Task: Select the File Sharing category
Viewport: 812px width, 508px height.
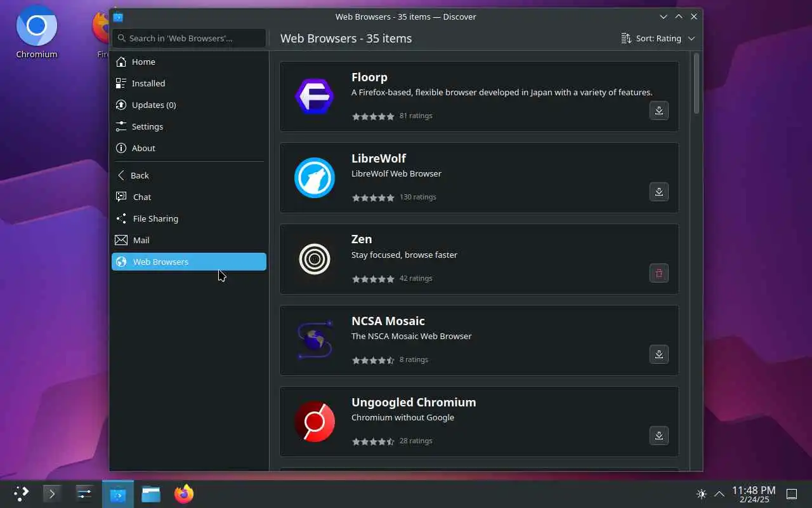Action: point(189,218)
